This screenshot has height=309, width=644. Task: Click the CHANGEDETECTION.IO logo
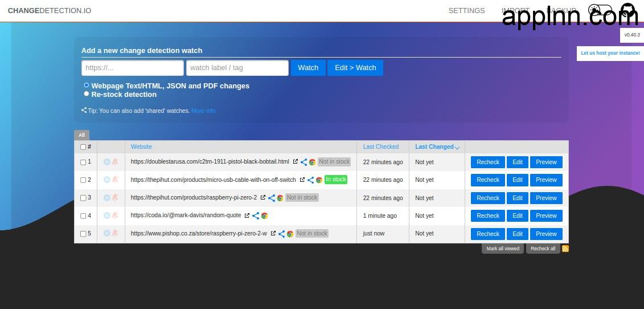[x=50, y=11]
